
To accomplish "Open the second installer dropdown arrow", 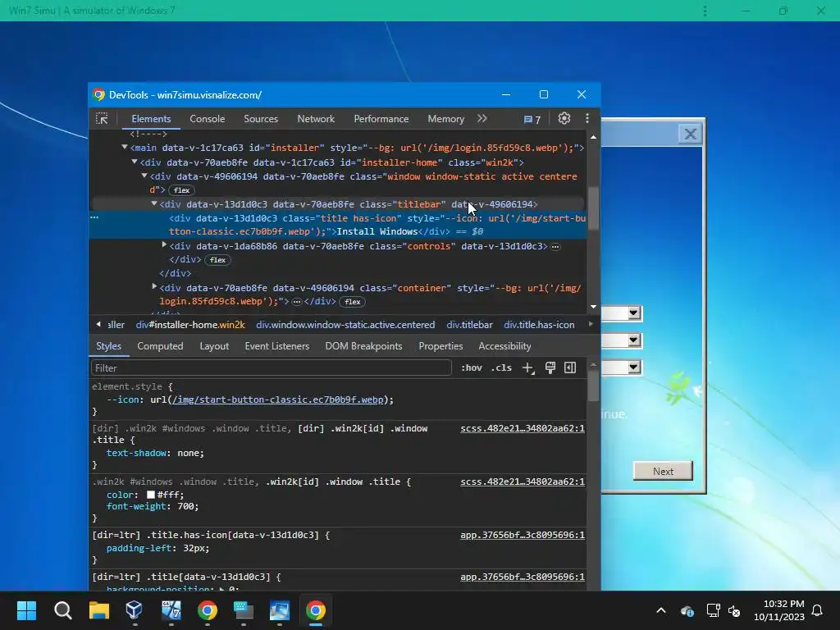I will pos(634,340).
